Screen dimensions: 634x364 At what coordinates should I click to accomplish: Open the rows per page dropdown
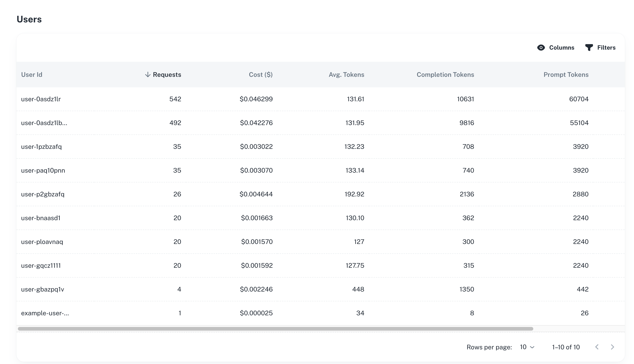tap(527, 347)
